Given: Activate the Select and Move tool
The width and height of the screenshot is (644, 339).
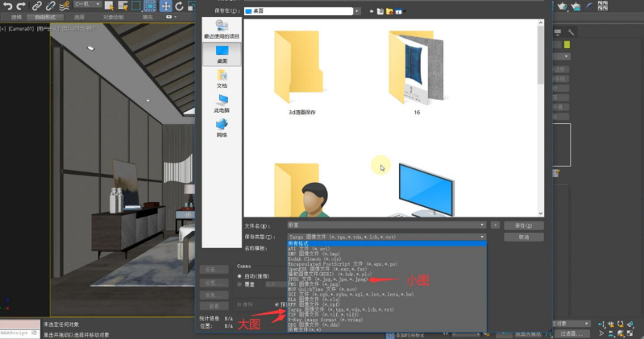Looking at the screenshot, I should point(165,6).
